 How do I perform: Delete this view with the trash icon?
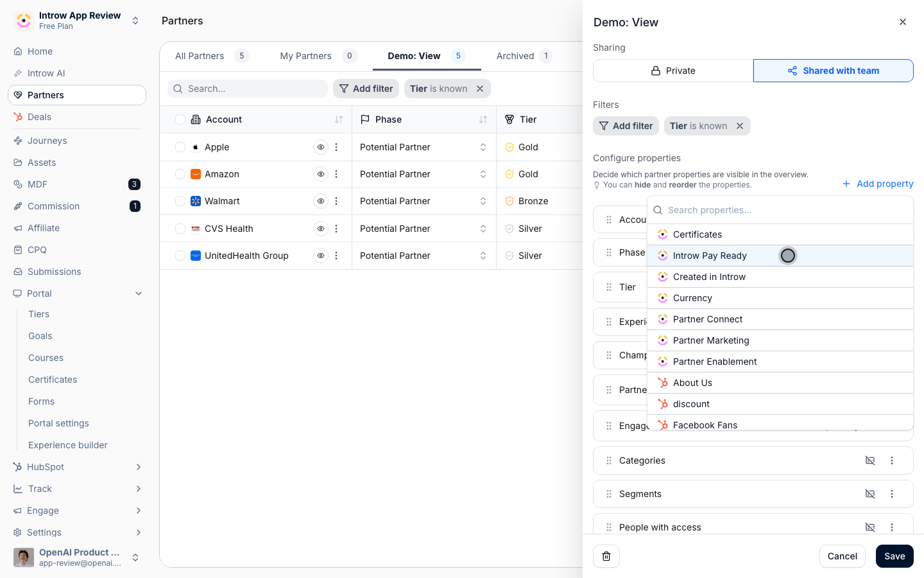[606, 556]
